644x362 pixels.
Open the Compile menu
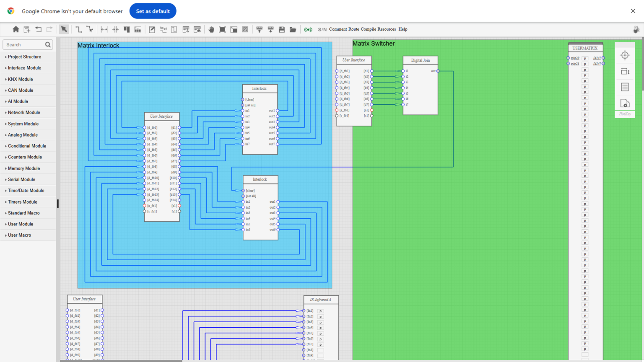[x=368, y=29]
